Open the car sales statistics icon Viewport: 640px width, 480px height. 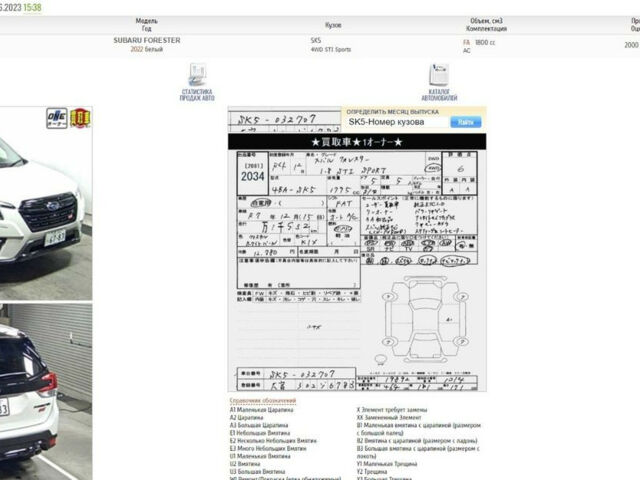coord(197,82)
